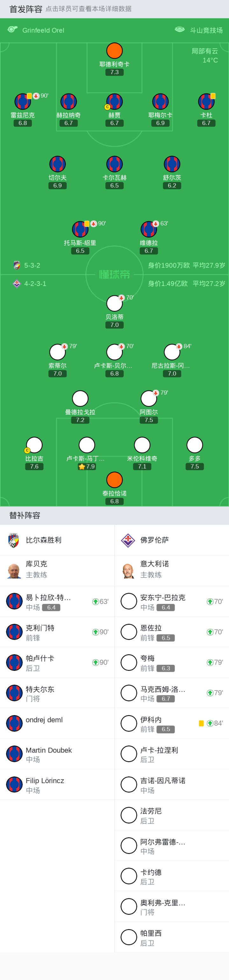Tap the 佛罗伦萨 crest in substitutes header
The image size is (229, 980).
click(x=128, y=540)
